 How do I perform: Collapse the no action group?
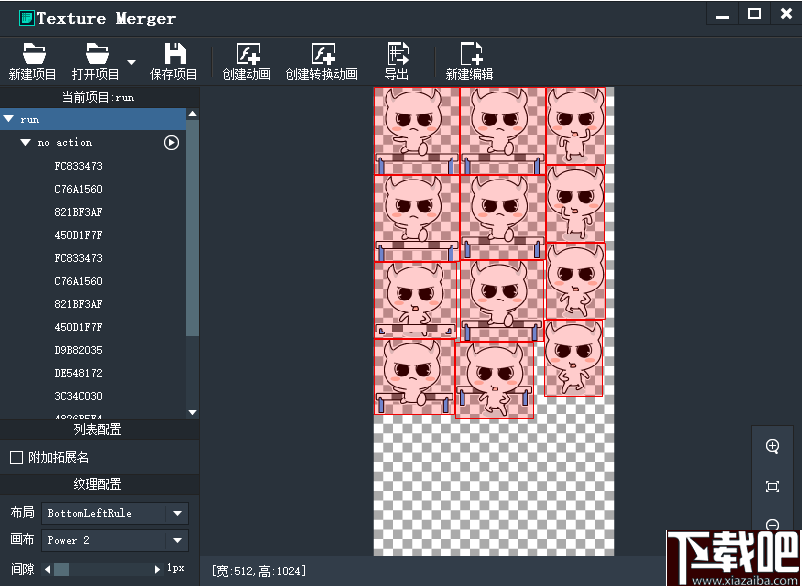click(25, 142)
